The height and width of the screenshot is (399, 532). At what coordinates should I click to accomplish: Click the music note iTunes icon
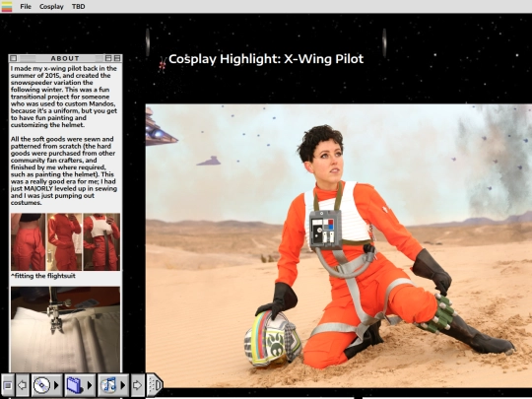tap(108, 385)
